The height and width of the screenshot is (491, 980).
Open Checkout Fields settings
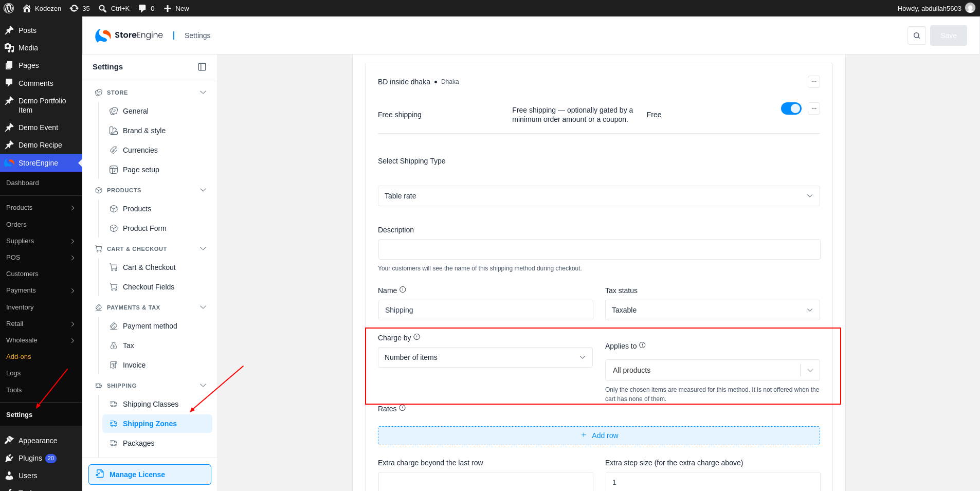coord(157,287)
